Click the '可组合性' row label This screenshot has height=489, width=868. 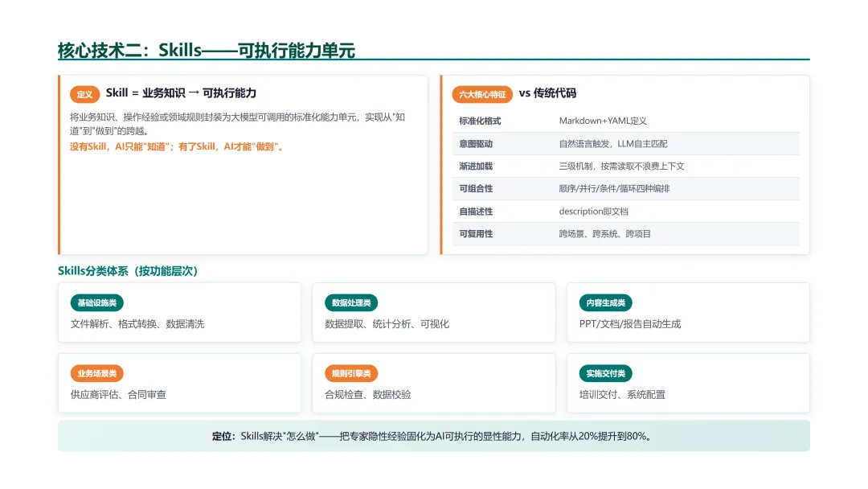(476, 189)
